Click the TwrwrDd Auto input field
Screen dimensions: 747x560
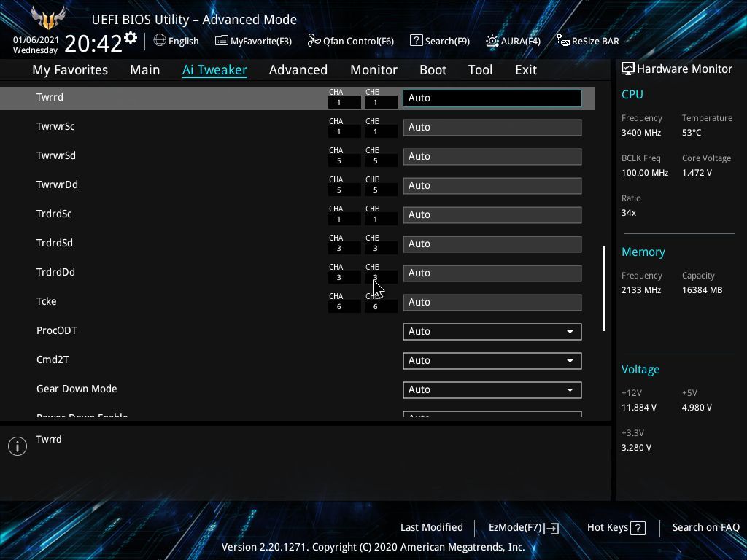(x=492, y=186)
